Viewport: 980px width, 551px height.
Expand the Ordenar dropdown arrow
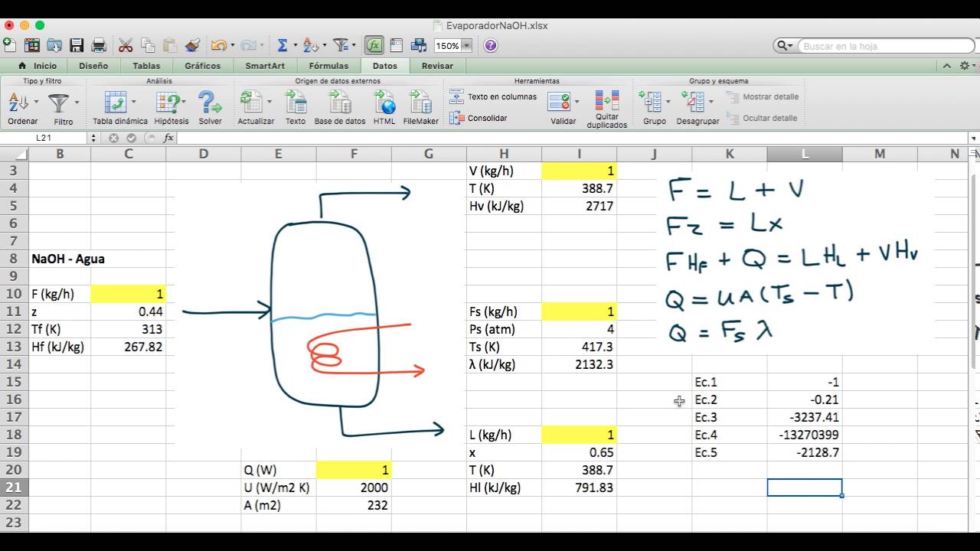tap(34, 101)
